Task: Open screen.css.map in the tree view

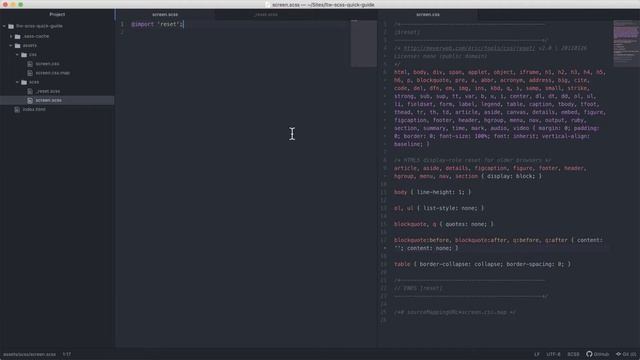Action: [53, 73]
